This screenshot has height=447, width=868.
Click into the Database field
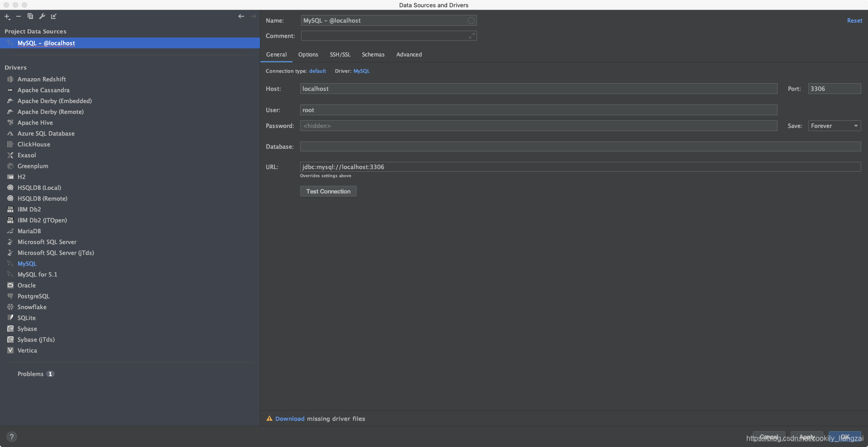click(580, 146)
